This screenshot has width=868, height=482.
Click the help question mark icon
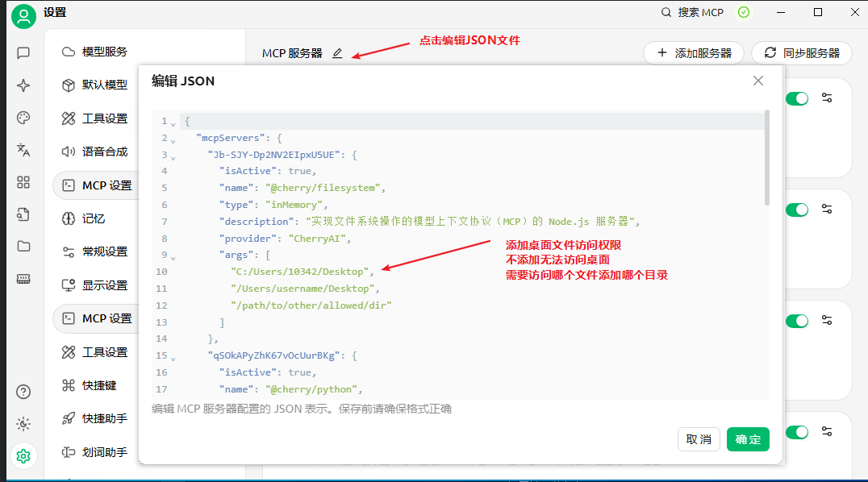pos(23,392)
